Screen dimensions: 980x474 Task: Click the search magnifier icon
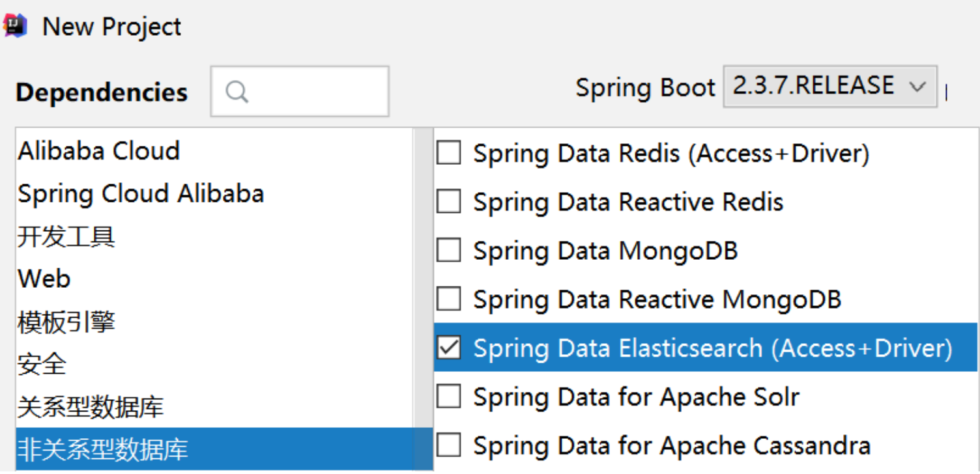point(237,92)
